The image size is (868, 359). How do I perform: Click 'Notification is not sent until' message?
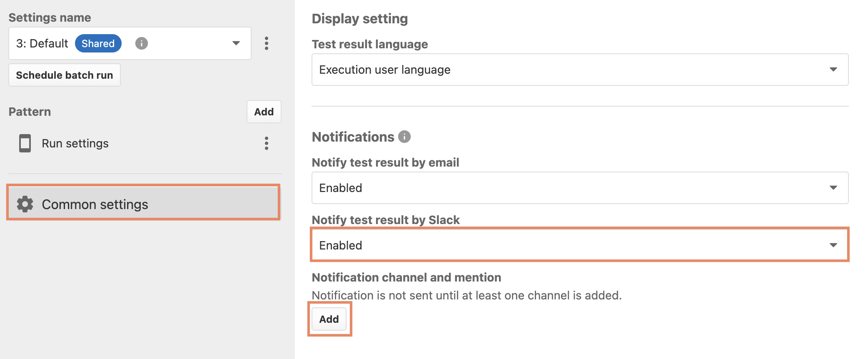point(467,295)
